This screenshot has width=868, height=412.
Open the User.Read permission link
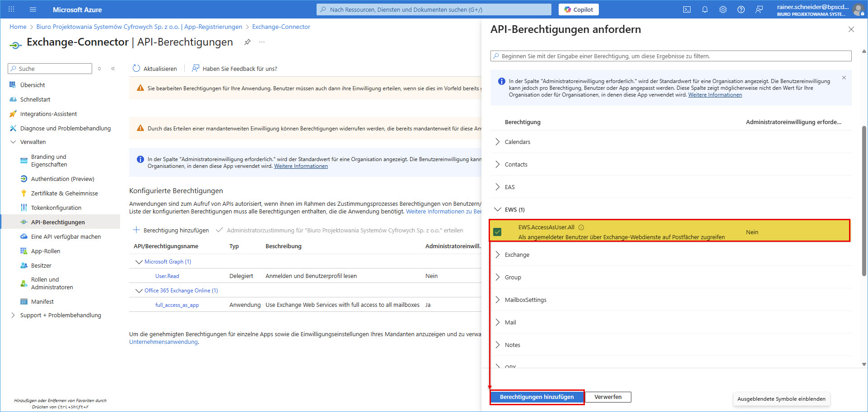tap(167, 276)
